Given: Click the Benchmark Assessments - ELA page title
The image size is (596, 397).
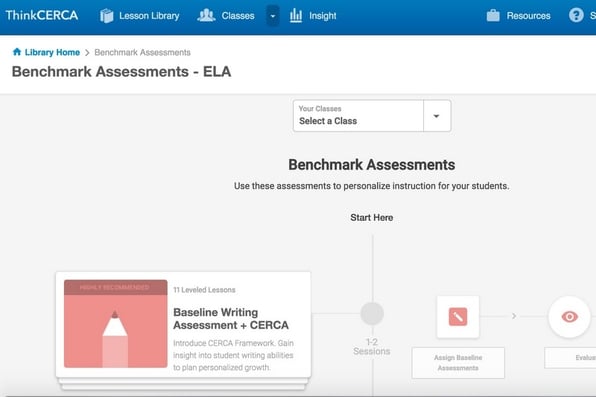Looking at the screenshot, I should coord(121,71).
